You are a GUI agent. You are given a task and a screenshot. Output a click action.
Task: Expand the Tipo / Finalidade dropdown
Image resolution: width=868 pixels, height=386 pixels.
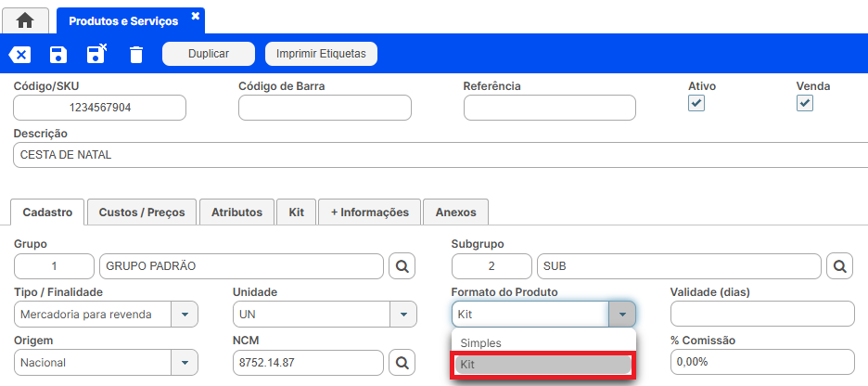point(185,315)
